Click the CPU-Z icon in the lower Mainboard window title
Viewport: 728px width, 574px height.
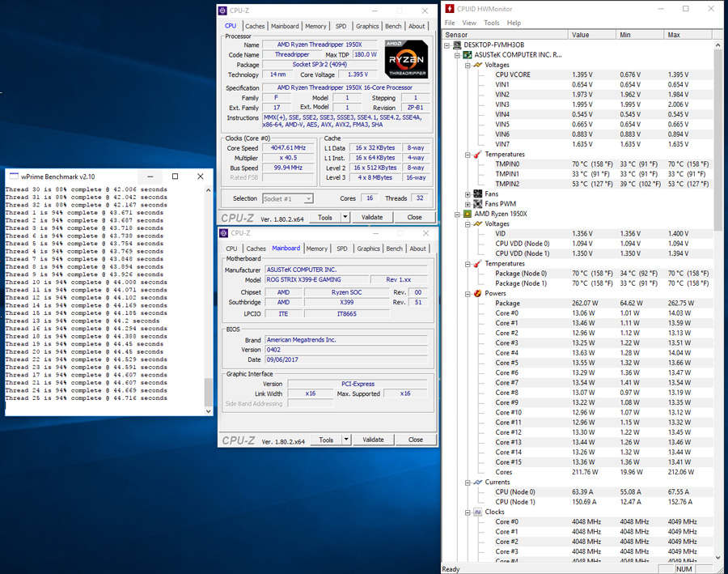[x=224, y=233]
